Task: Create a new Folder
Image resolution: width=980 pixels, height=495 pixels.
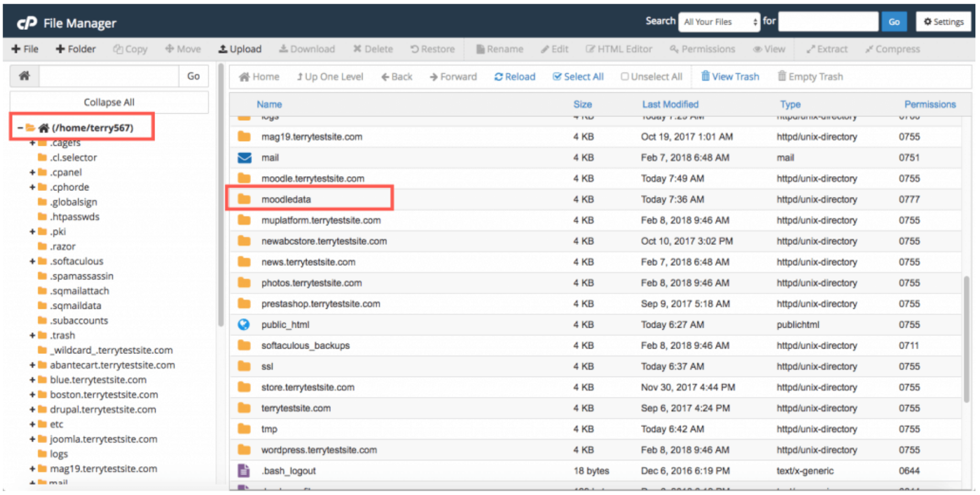Action: click(x=75, y=49)
